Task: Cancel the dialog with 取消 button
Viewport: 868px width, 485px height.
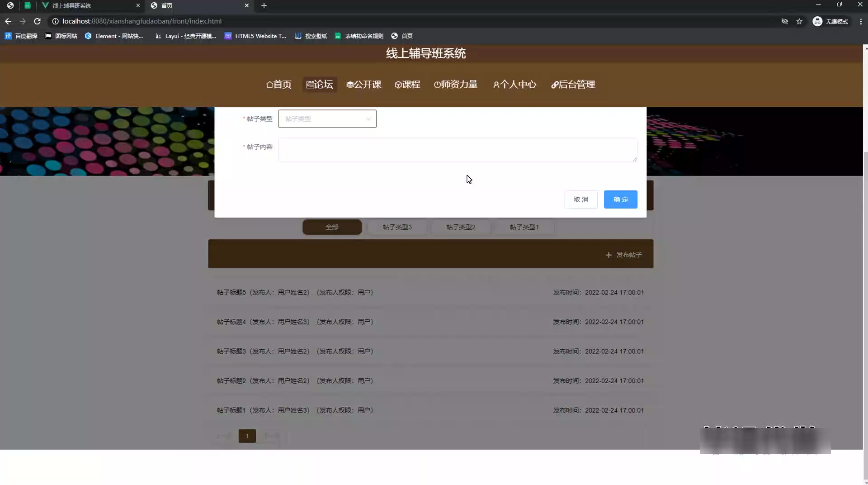Action: pyautogui.click(x=581, y=200)
